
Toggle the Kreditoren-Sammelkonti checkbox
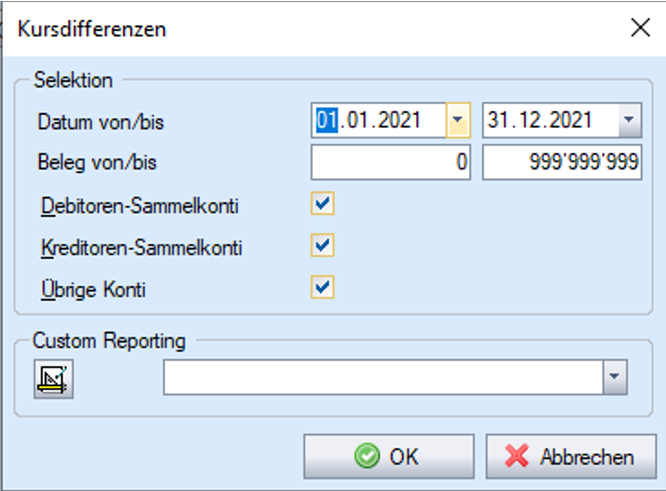(x=322, y=245)
